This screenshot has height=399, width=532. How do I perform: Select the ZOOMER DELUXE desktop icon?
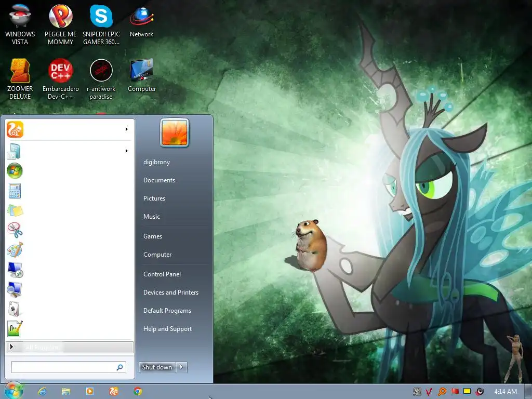(x=20, y=79)
